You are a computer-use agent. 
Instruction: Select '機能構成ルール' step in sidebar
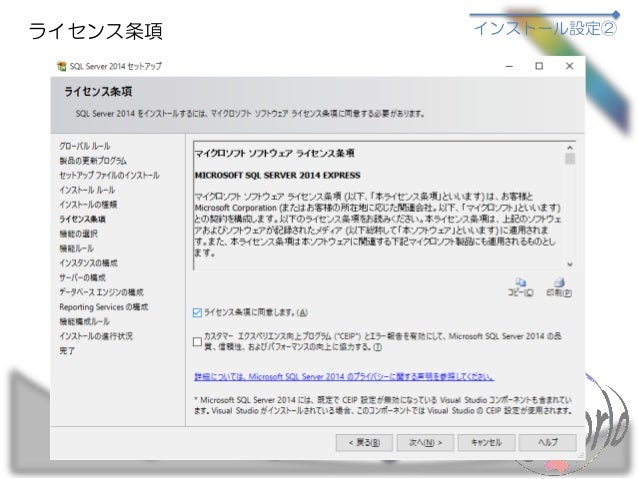[84, 322]
